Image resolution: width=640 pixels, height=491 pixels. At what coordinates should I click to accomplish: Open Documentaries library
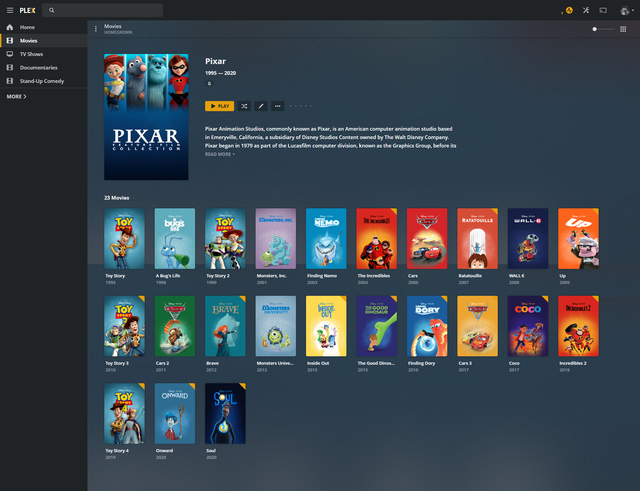click(x=44, y=68)
